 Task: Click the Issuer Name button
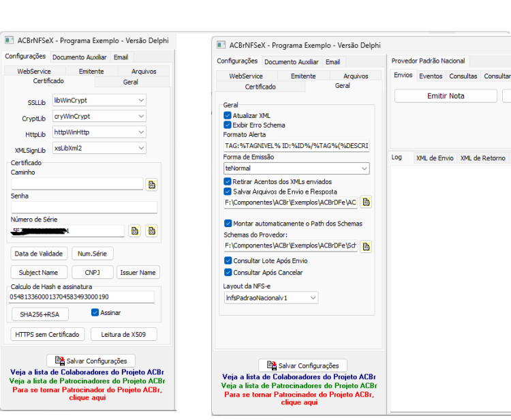tap(138, 272)
